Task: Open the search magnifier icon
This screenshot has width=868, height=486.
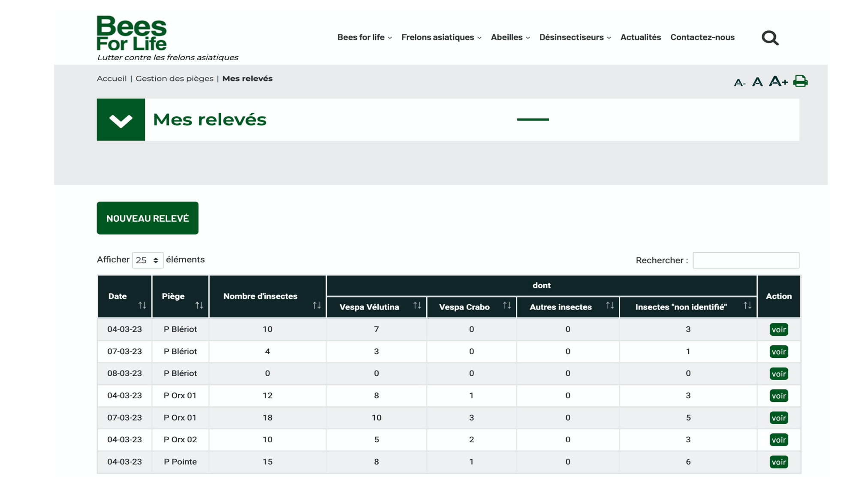Action: click(770, 38)
